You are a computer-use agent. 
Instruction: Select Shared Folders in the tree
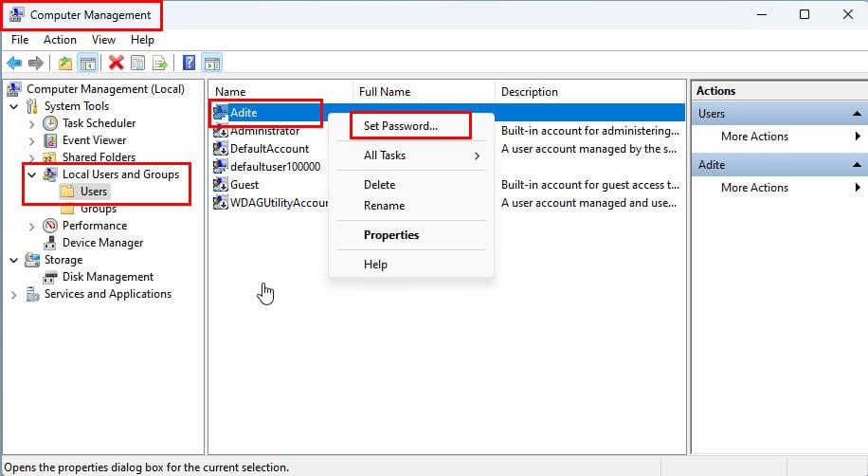coord(99,157)
